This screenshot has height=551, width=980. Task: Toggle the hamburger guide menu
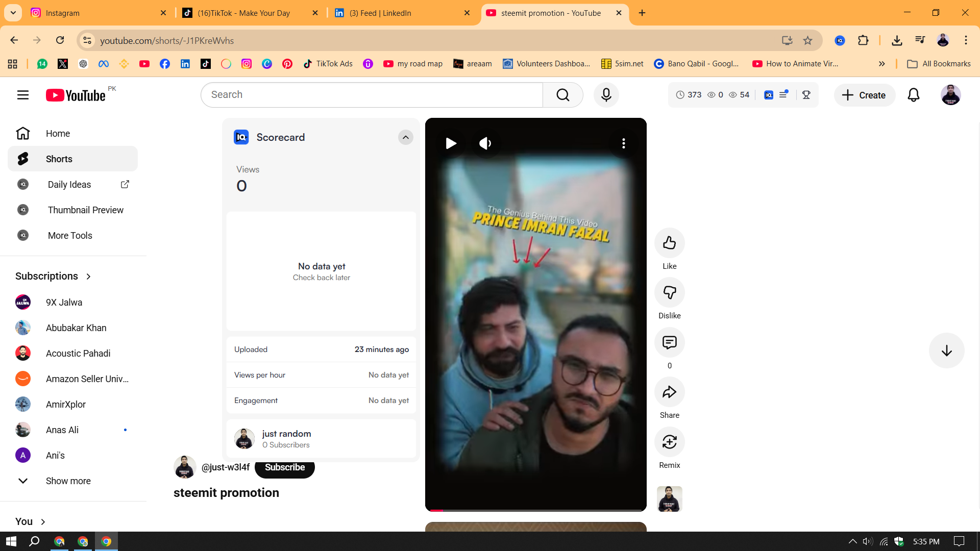coord(23,95)
